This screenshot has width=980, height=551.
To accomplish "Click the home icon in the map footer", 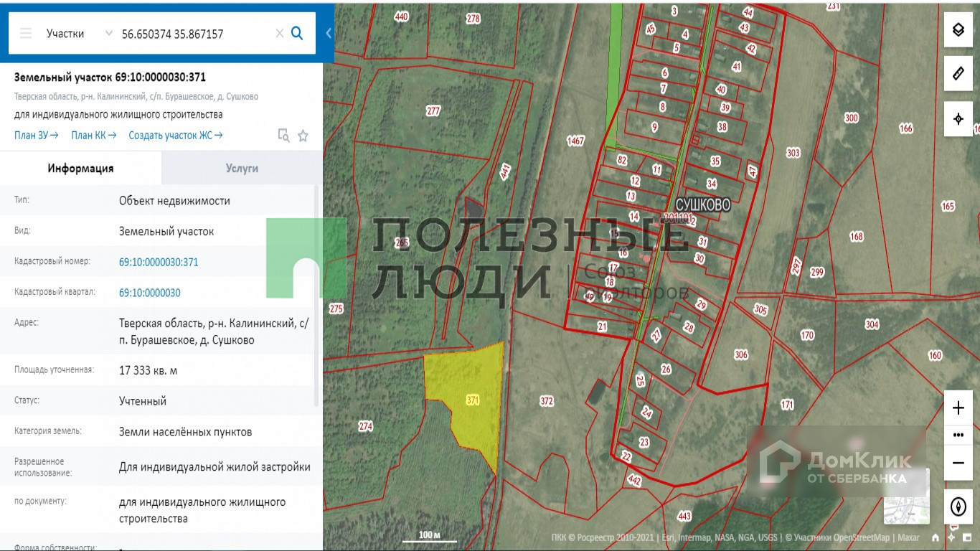I will click(936, 537).
